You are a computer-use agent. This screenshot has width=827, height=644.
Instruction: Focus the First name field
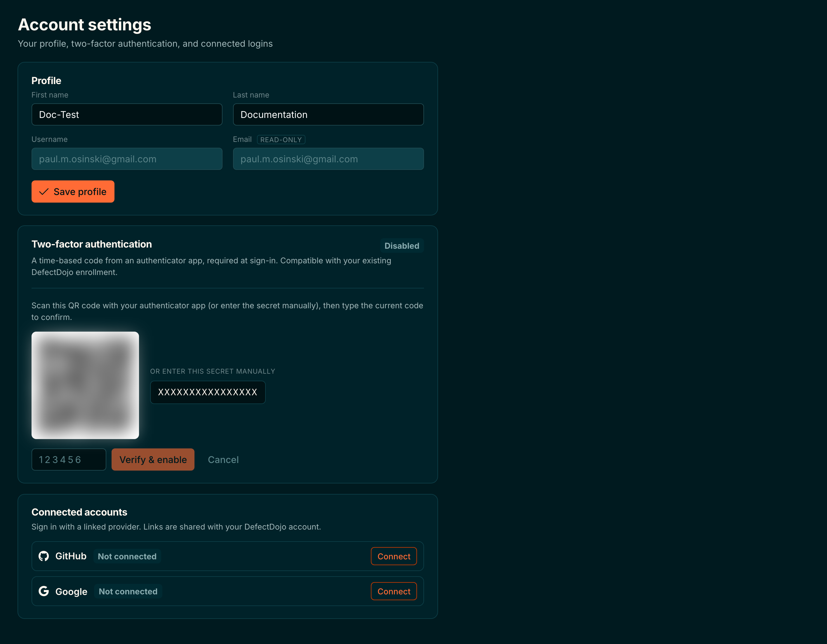pyautogui.click(x=127, y=114)
